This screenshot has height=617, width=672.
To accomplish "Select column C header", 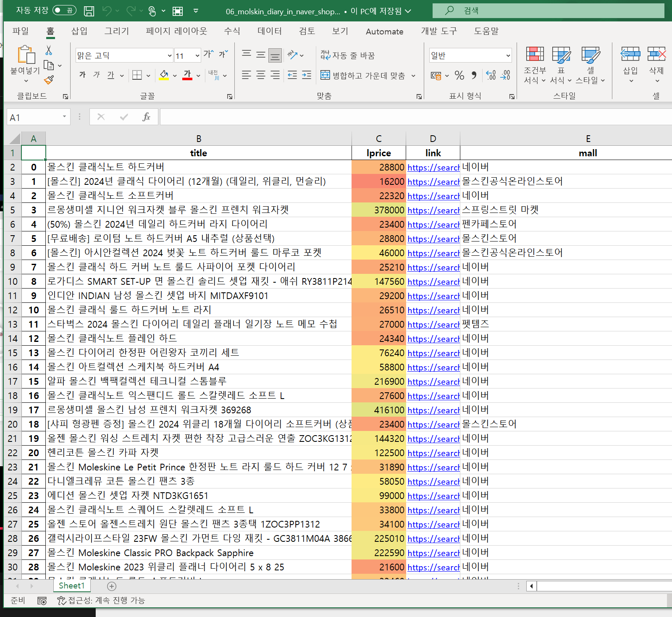I will 379,139.
